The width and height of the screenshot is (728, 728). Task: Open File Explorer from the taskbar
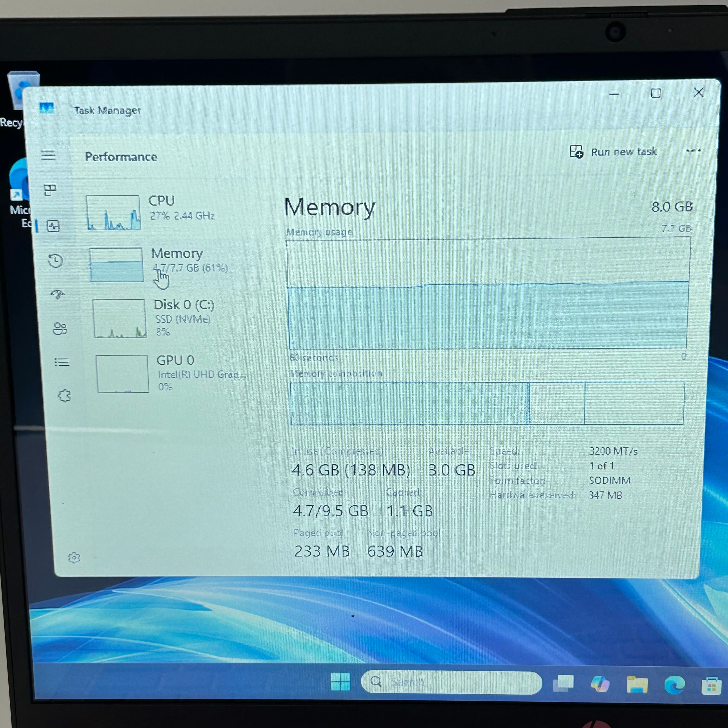637,684
